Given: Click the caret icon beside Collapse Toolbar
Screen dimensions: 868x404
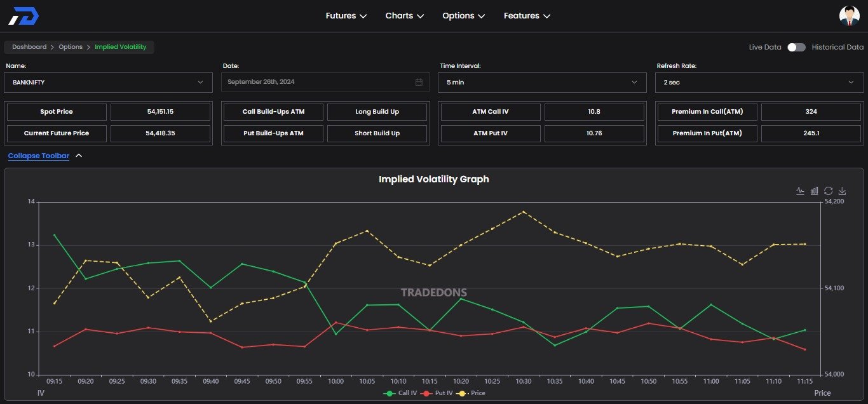Looking at the screenshot, I should [x=79, y=156].
